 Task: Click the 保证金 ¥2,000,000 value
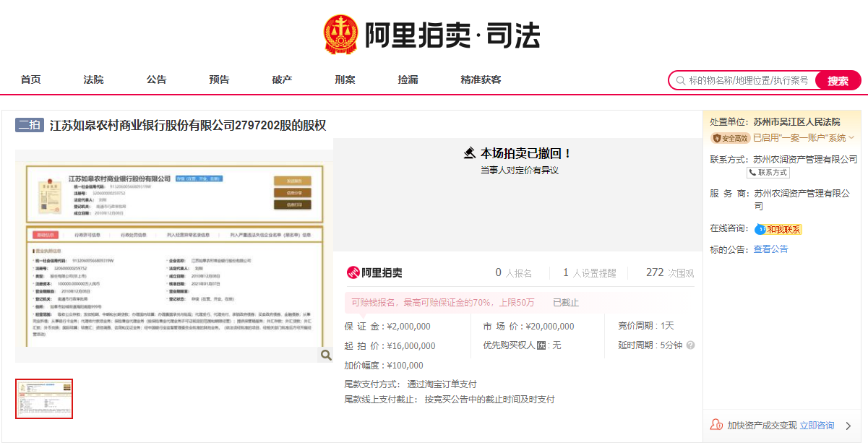tap(408, 326)
